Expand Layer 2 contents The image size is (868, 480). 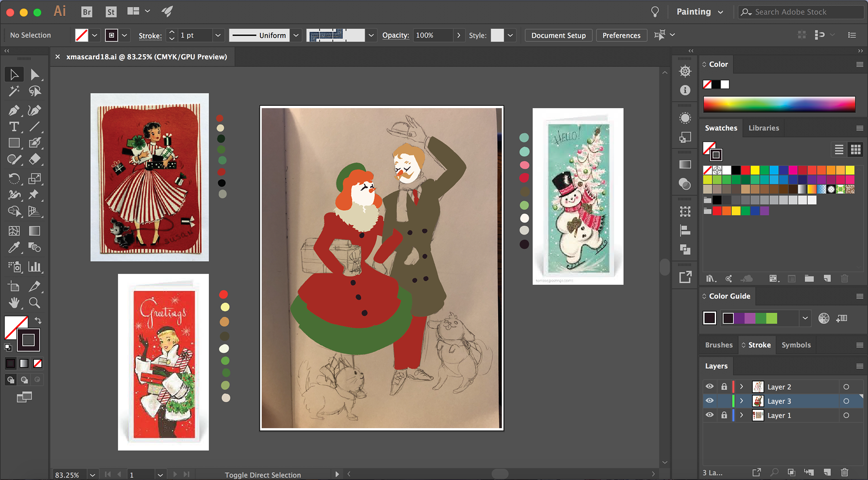741,386
